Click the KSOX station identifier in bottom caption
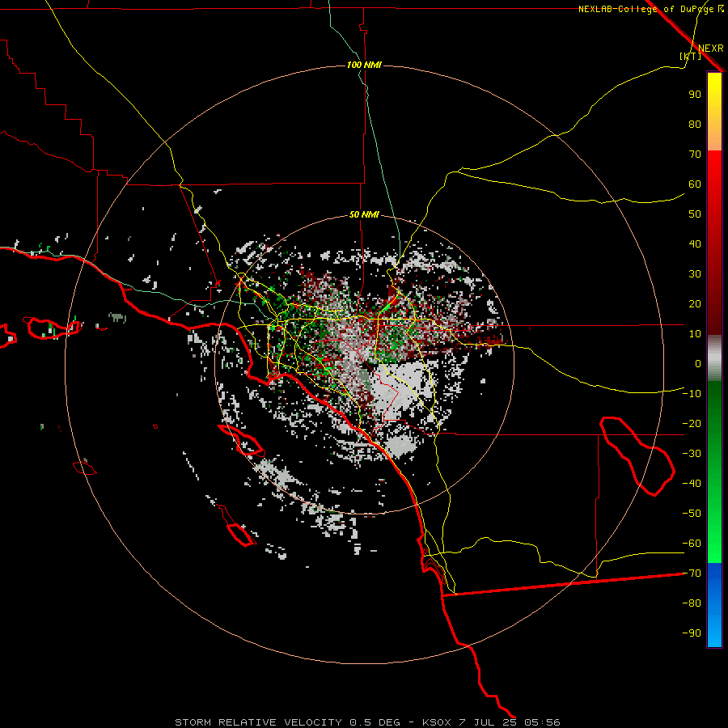This screenshot has width=728, height=728. (x=437, y=722)
